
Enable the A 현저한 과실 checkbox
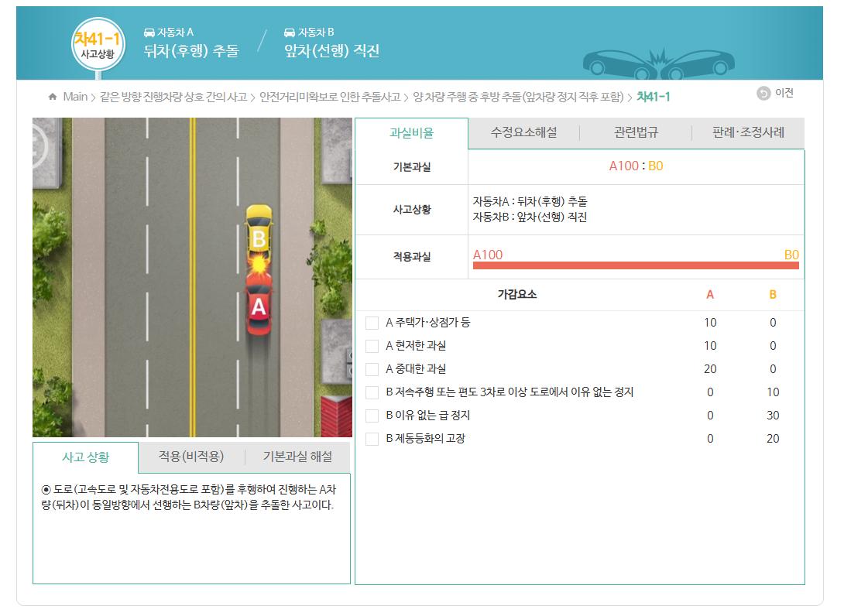pos(372,346)
